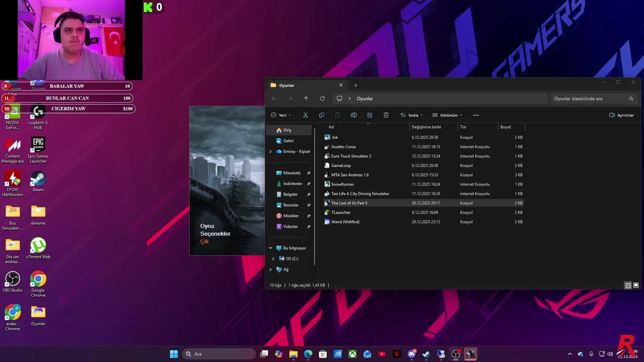This screenshot has width=644, height=362.
Task: Open the Görünüm view dropdown
Action: (x=447, y=115)
